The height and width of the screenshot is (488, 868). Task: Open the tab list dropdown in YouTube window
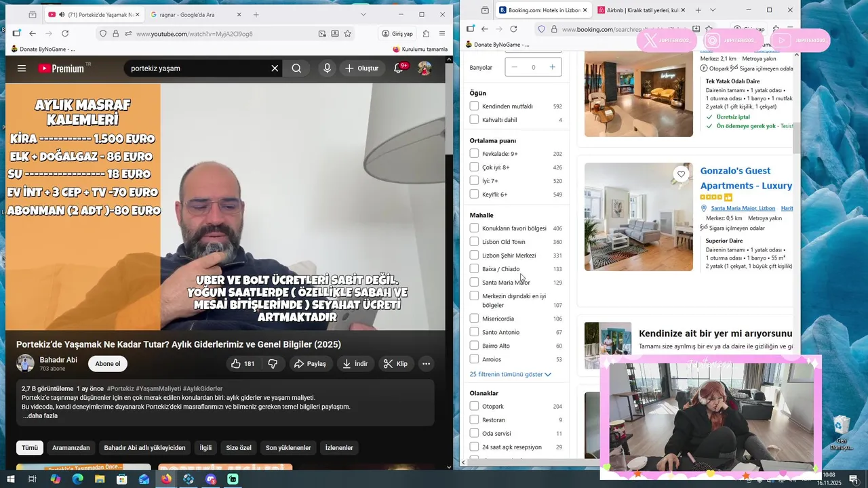coord(363,14)
